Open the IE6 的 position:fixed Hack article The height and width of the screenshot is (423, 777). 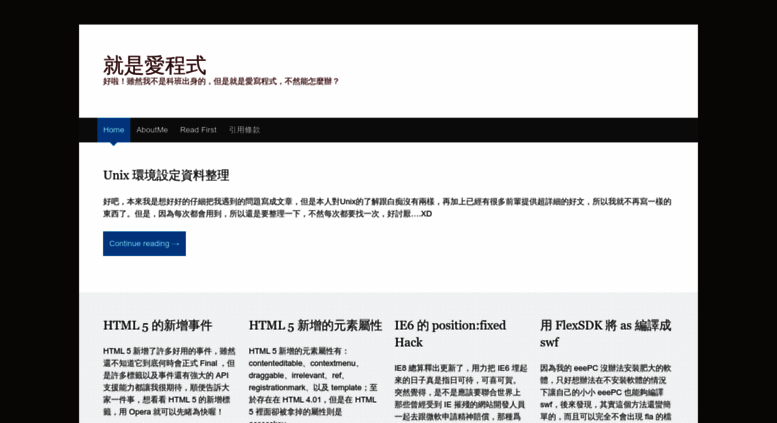tap(450, 334)
